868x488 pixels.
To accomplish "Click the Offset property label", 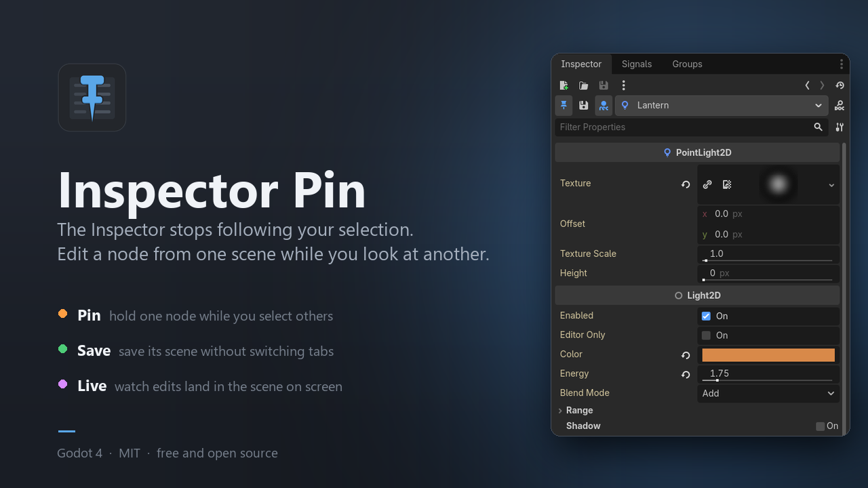I will (572, 224).
